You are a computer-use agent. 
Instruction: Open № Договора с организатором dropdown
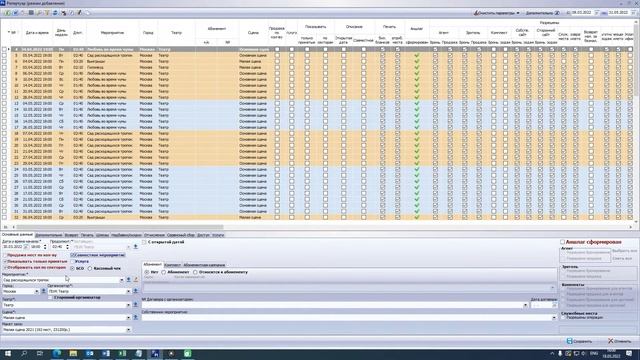tap(525, 305)
